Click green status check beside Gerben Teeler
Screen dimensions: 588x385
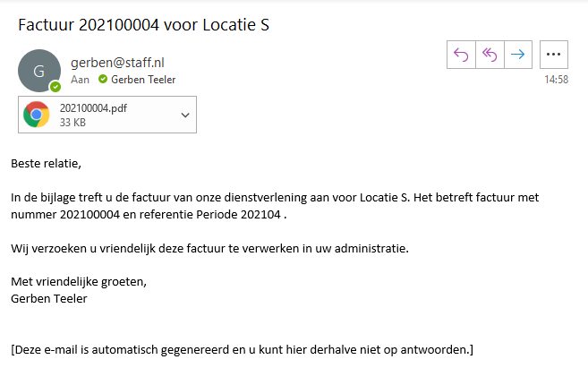coord(103,79)
